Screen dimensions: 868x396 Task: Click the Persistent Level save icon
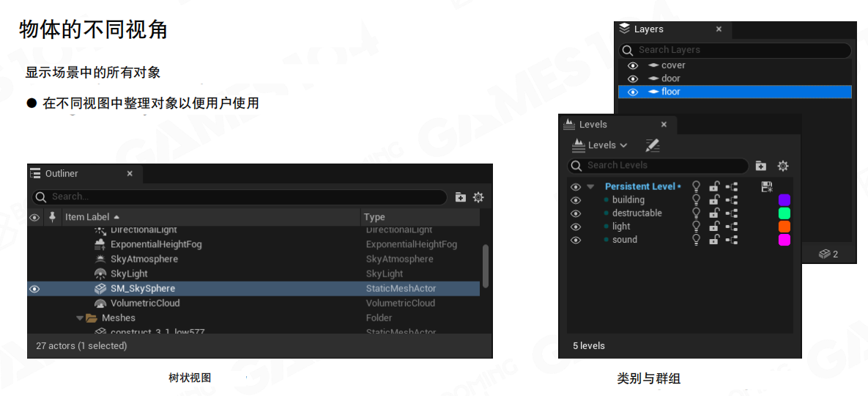(x=766, y=187)
